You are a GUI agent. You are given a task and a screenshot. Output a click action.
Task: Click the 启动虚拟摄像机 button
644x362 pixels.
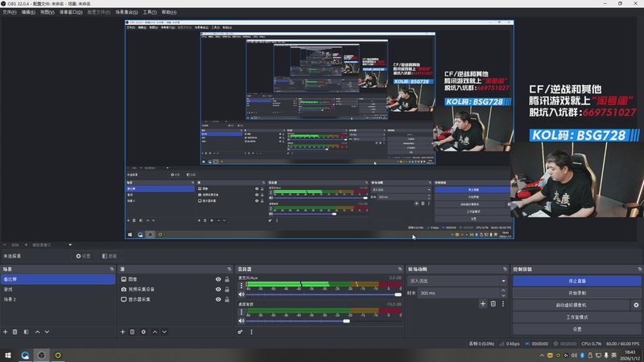click(571, 305)
